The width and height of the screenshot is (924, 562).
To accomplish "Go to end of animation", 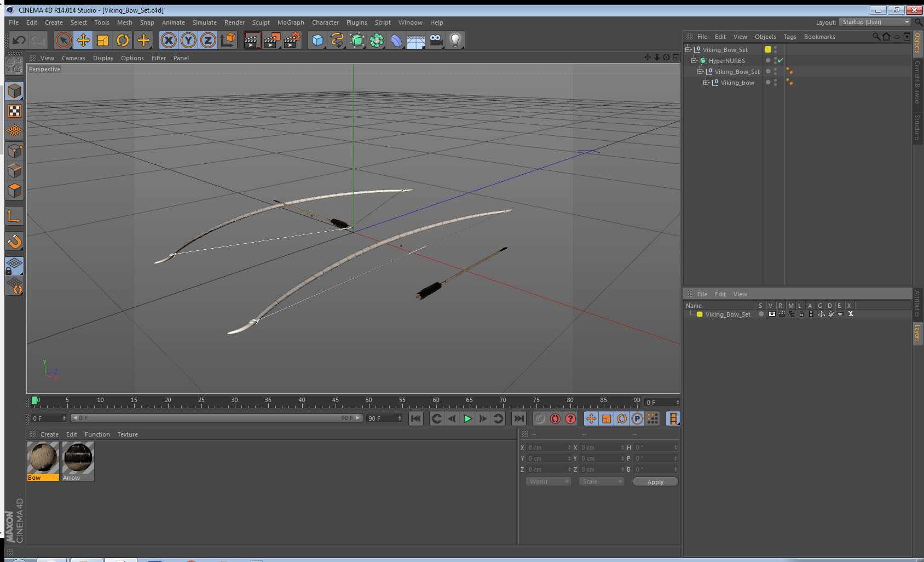I will point(518,419).
